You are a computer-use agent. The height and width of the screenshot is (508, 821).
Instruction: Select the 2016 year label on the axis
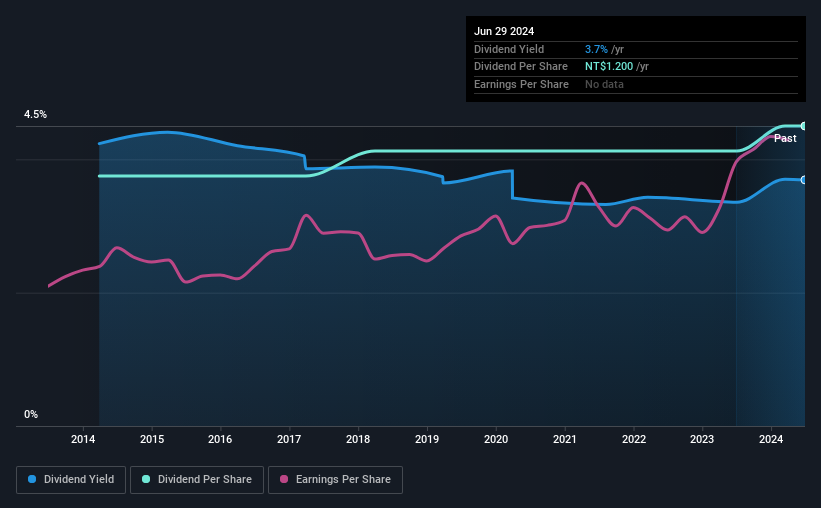tap(221, 439)
